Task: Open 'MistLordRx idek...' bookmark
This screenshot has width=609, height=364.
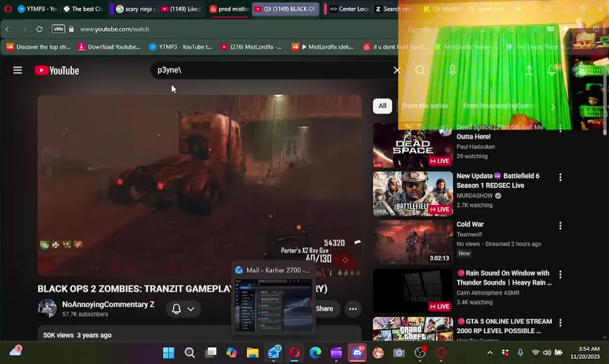Action: (323, 47)
